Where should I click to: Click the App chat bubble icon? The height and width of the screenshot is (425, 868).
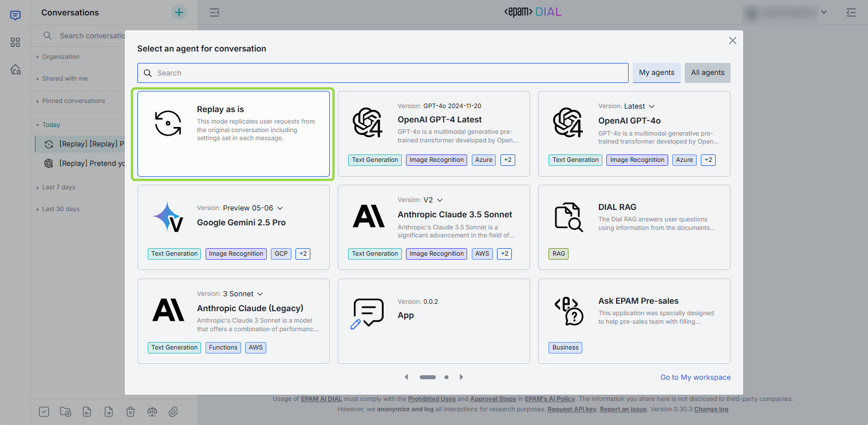tap(367, 313)
